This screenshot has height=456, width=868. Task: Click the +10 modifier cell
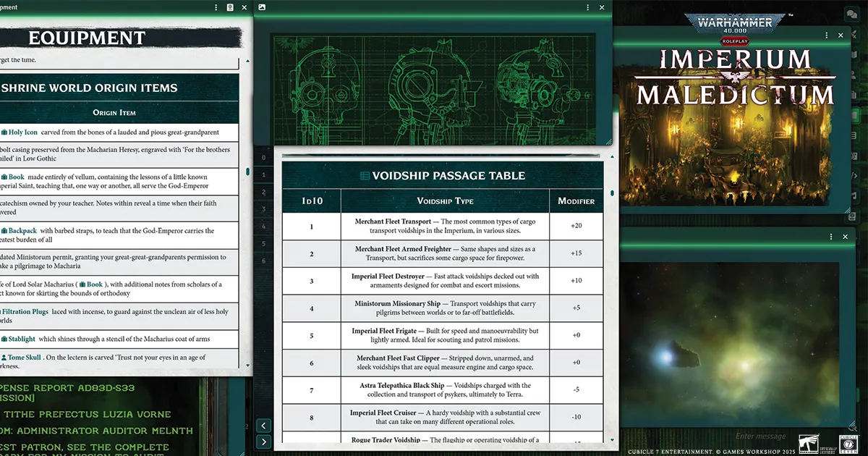coord(576,282)
